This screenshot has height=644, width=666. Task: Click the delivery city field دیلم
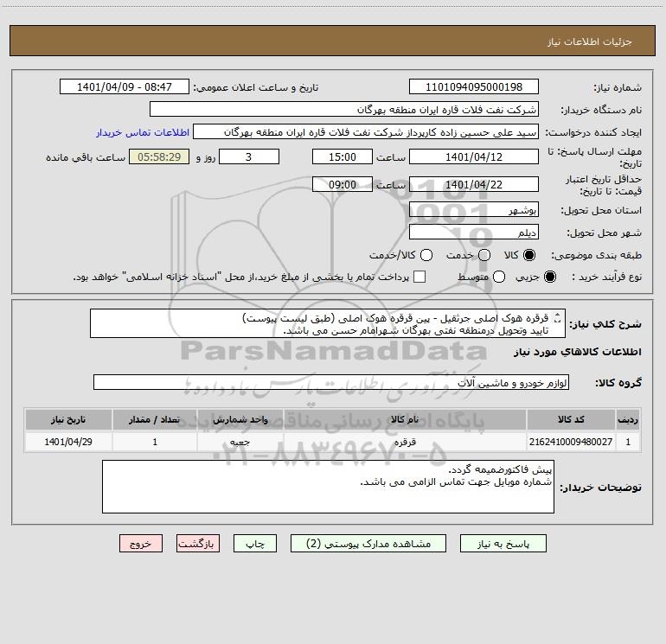click(474, 232)
